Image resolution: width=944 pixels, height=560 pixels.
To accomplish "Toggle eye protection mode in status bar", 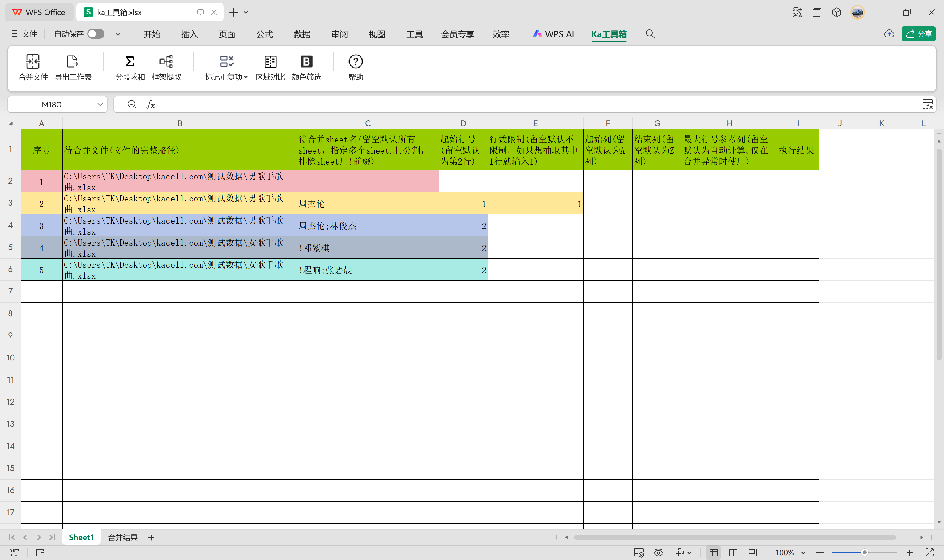I will [x=658, y=552].
